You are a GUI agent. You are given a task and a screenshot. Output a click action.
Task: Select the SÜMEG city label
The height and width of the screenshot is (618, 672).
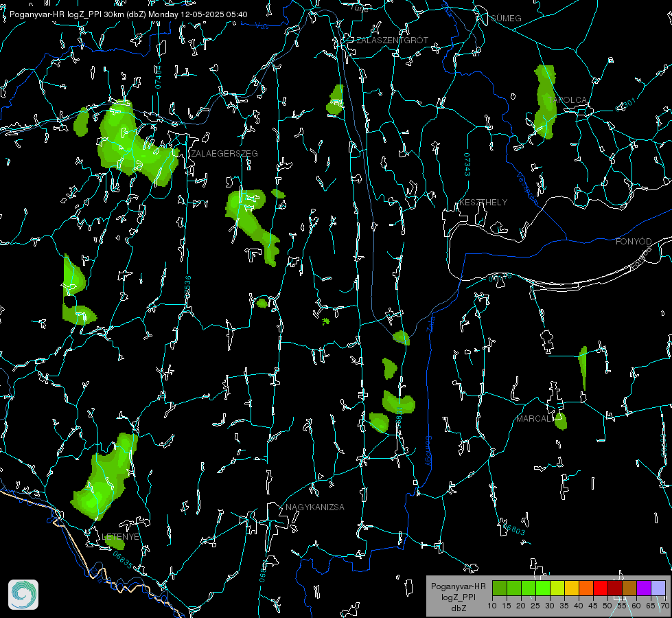tap(506, 18)
